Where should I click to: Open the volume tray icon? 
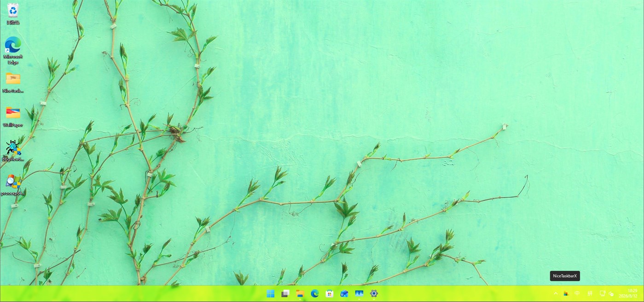click(x=611, y=294)
